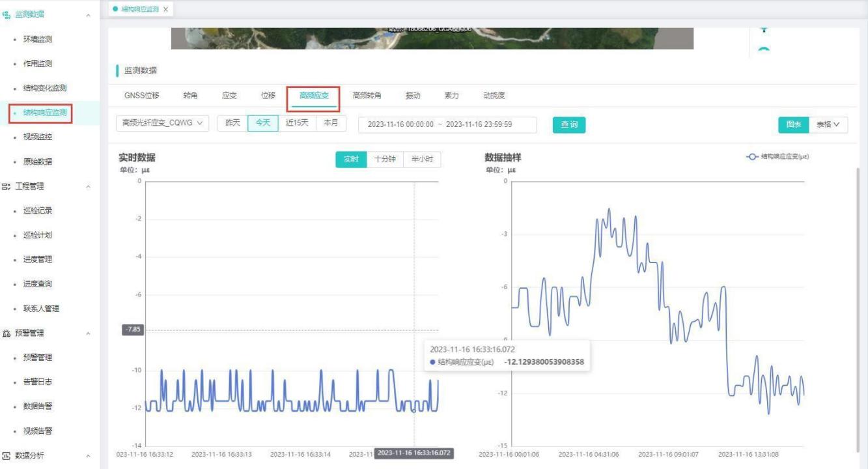Select the 实时 interval toggle
868x469 pixels.
[x=351, y=160]
